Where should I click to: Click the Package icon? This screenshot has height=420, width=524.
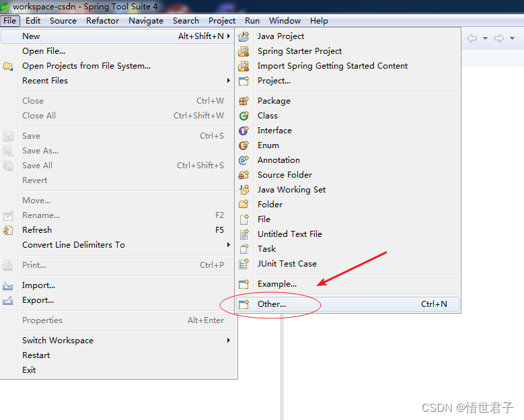[244, 101]
